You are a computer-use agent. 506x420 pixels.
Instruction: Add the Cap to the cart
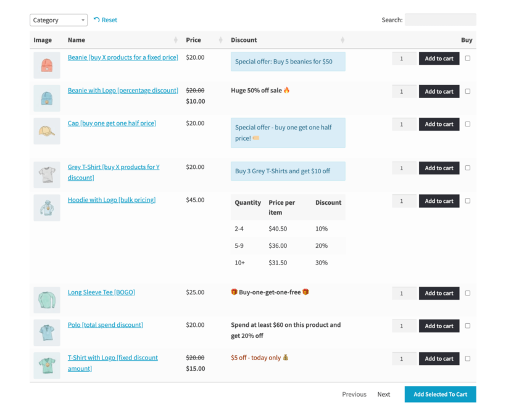[x=439, y=124]
